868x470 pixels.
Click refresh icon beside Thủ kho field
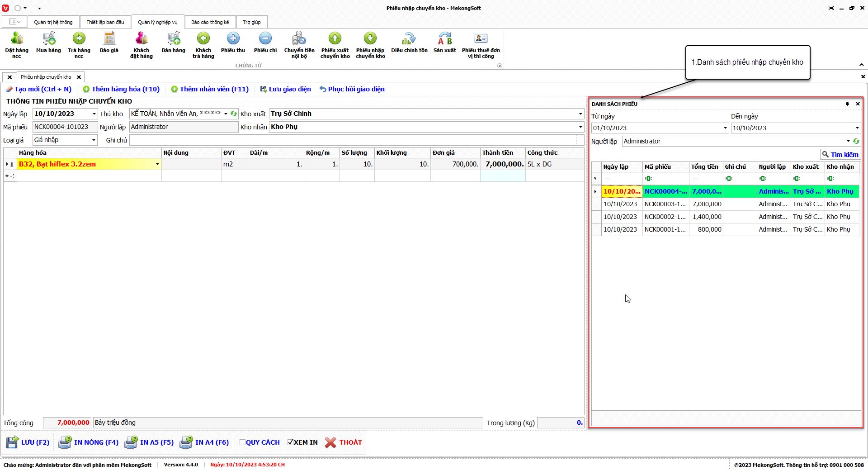tap(234, 114)
